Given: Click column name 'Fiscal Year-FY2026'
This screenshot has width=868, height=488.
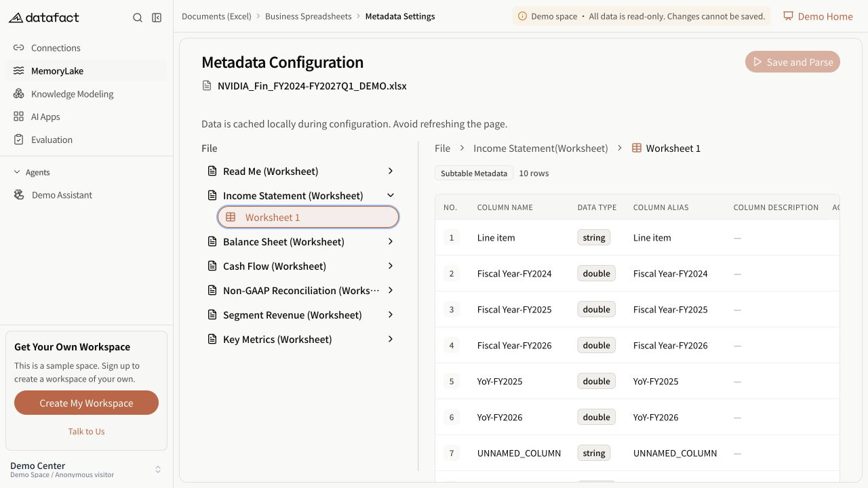Looking at the screenshot, I should (515, 346).
